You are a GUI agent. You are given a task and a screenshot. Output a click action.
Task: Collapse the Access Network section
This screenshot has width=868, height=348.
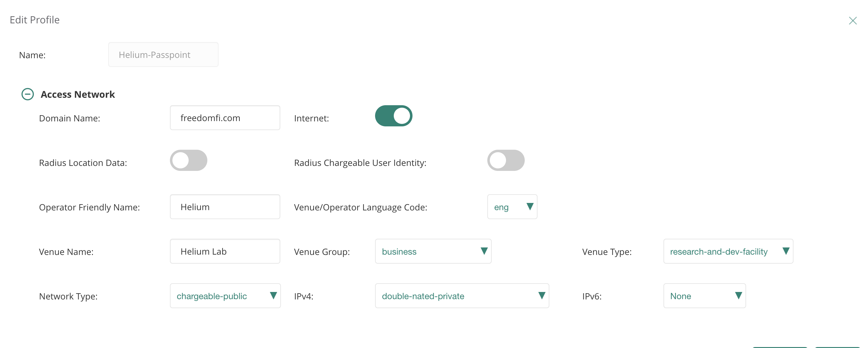point(28,94)
